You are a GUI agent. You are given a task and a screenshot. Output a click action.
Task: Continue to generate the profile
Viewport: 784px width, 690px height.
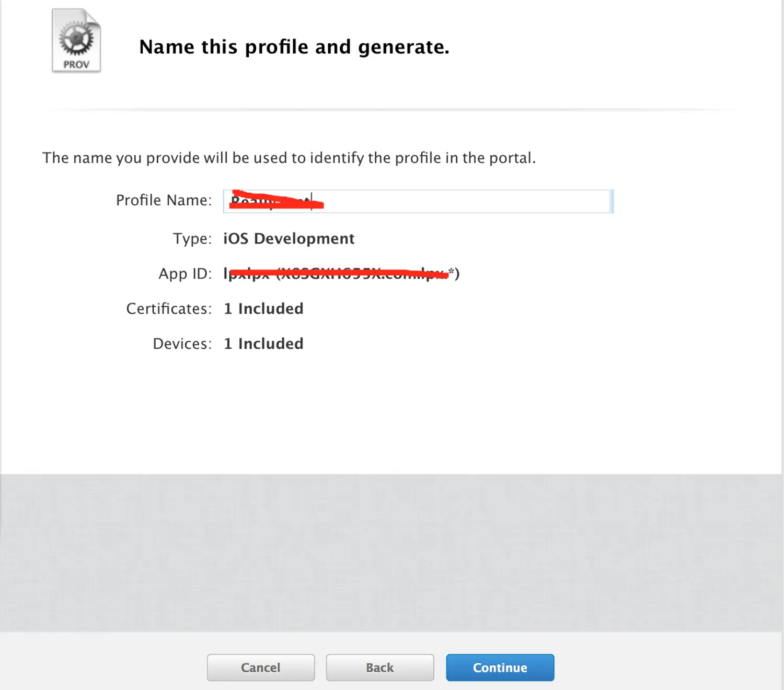[500, 668]
